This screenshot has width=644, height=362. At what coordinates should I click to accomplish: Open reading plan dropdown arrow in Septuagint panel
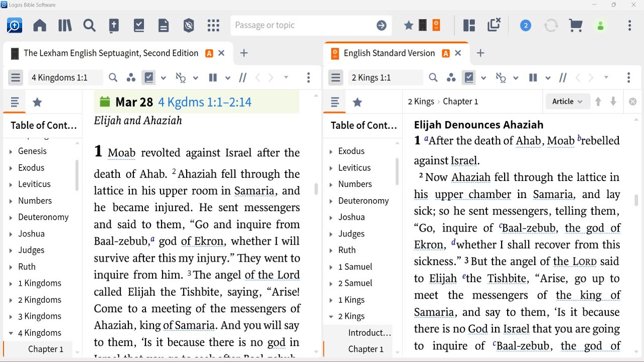[x=163, y=78]
